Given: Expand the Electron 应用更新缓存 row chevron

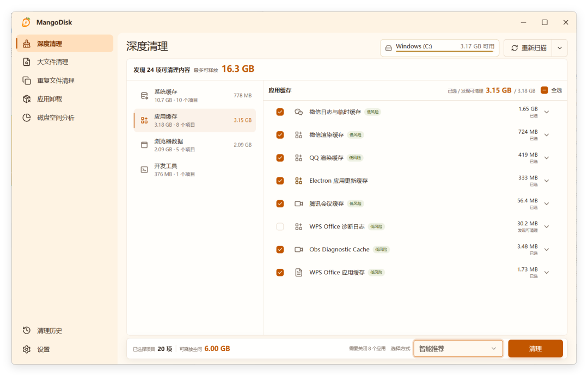Looking at the screenshot, I should pos(547,181).
